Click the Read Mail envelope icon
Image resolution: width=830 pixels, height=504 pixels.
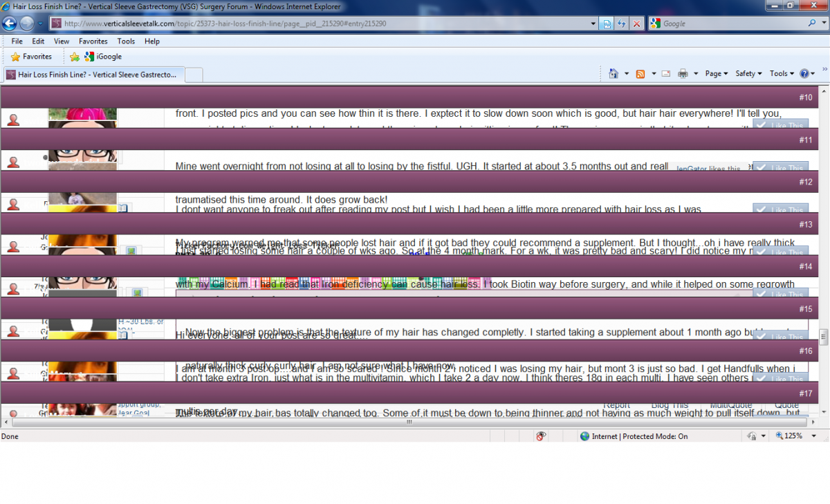click(x=666, y=73)
